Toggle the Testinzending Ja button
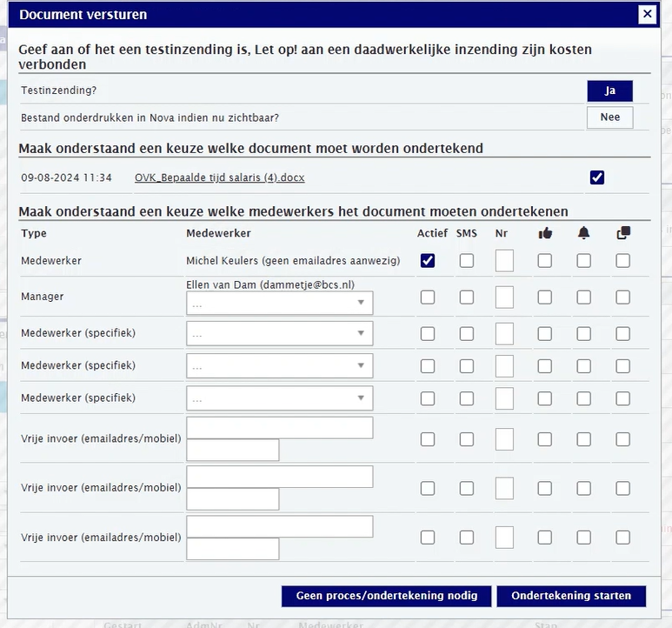This screenshot has width=672, height=628. click(609, 91)
